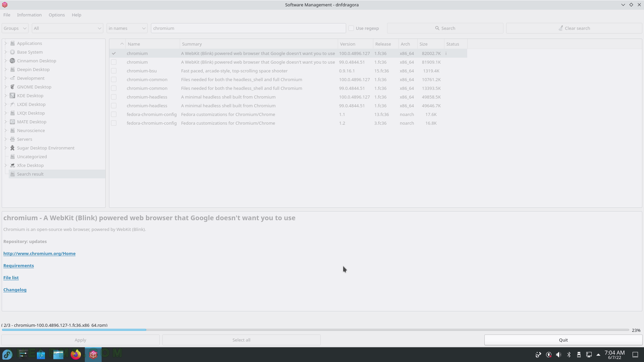This screenshot has height=362, width=644.
Task: Open the network connections tray icon
Action: coord(589,355)
